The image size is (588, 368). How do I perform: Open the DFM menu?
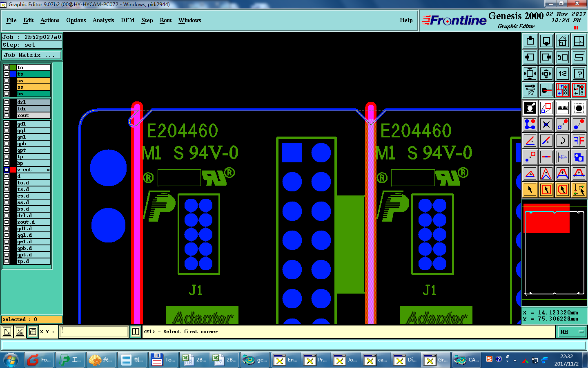128,20
